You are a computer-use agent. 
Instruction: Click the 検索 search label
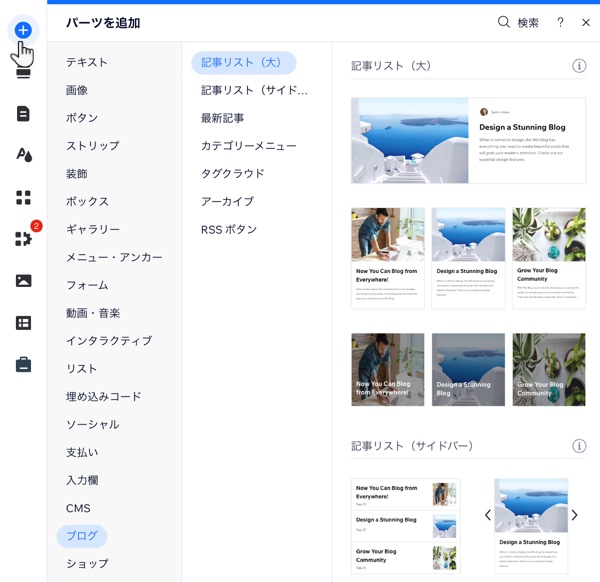coord(528,23)
